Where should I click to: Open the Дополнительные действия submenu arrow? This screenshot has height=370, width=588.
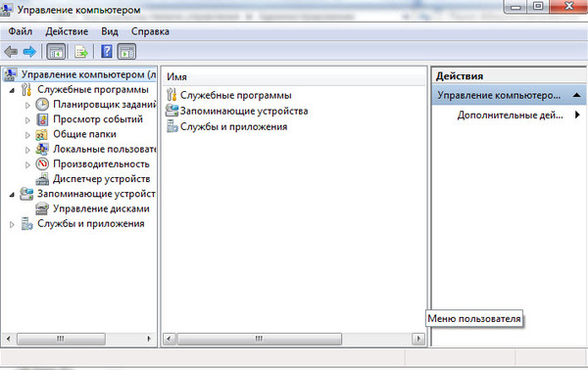(x=577, y=115)
